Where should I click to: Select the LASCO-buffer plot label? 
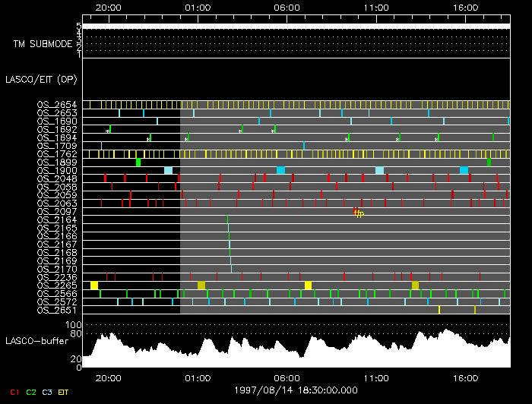[x=36, y=341]
